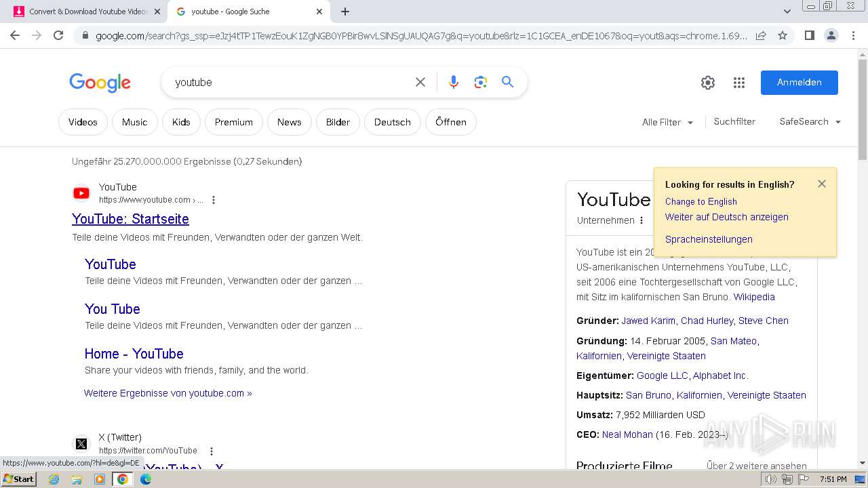Click the Google logo
The width and height of the screenshot is (868, 488).
(100, 83)
